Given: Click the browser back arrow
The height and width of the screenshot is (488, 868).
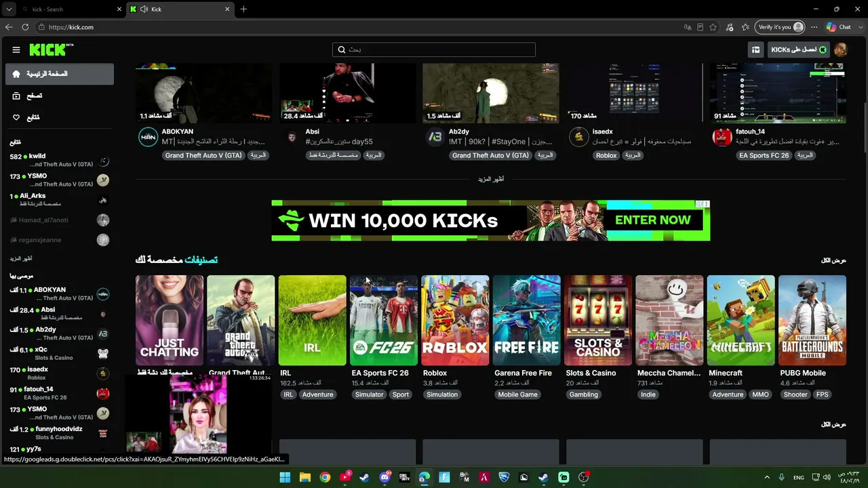Looking at the screenshot, I should [9, 27].
